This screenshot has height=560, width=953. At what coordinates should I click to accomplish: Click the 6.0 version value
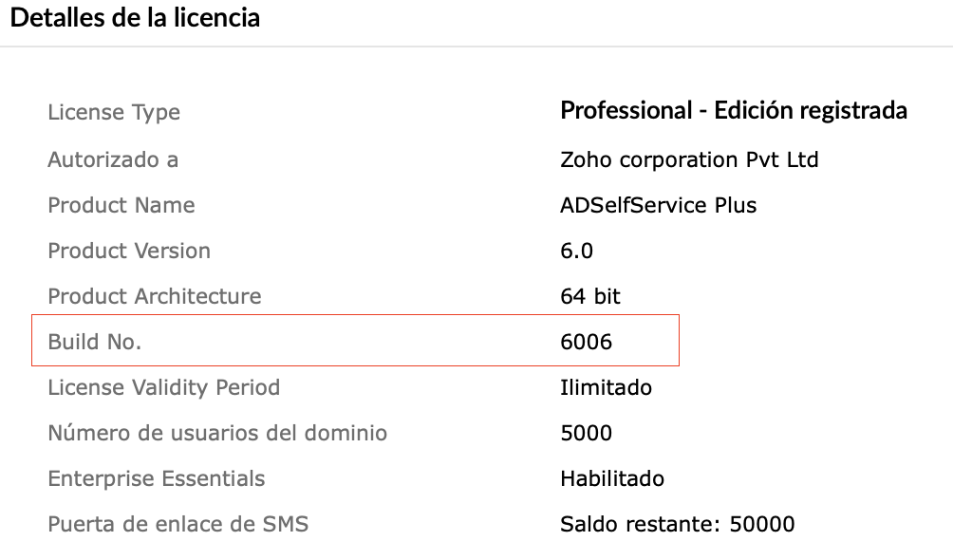[x=577, y=251]
